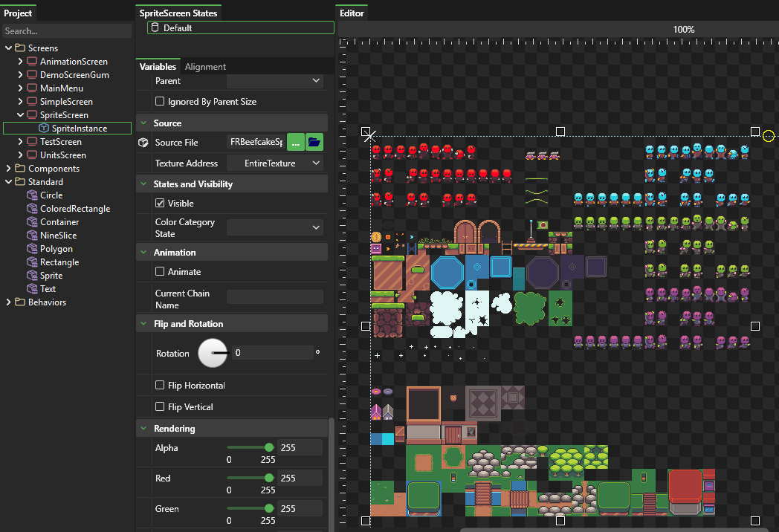This screenshot has width=779, height=532.
Task: Click the Text standard element icon
Action: [32, 289]
